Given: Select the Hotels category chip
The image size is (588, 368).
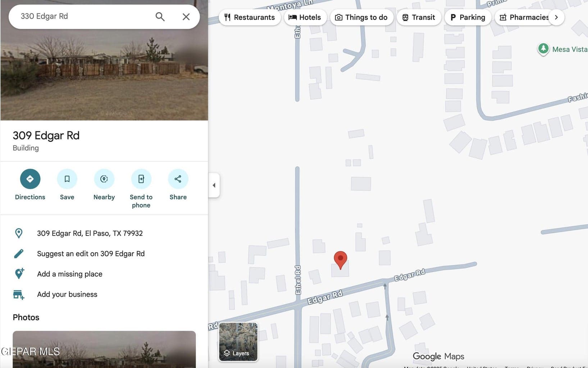Looking at the screenshot, I should tap(305, 17).
